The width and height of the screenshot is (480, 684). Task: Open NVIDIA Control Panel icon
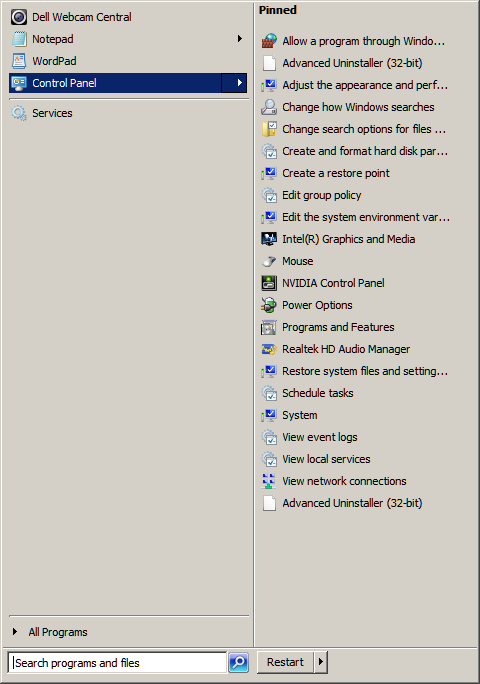tap(269, 283)
